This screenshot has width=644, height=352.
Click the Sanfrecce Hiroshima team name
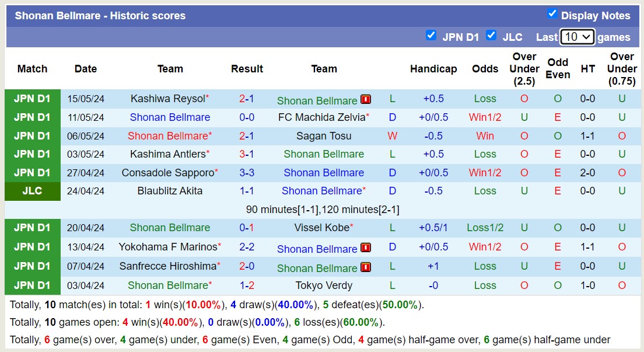coord(167,266)
